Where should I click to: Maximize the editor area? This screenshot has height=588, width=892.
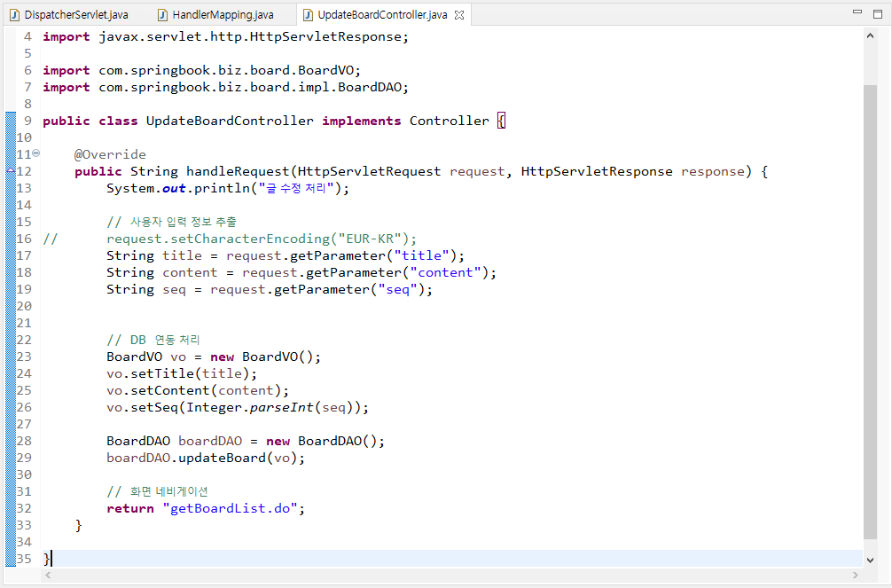coord(877,13)
